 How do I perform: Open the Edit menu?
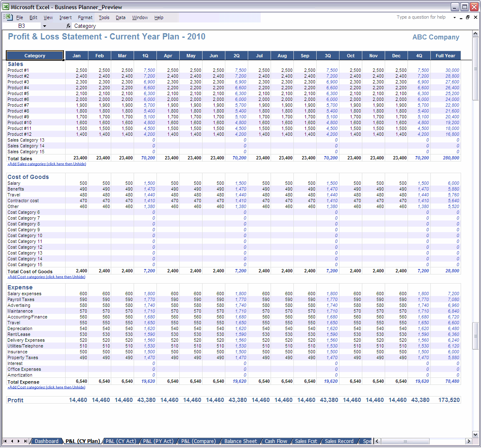(34, 17)
